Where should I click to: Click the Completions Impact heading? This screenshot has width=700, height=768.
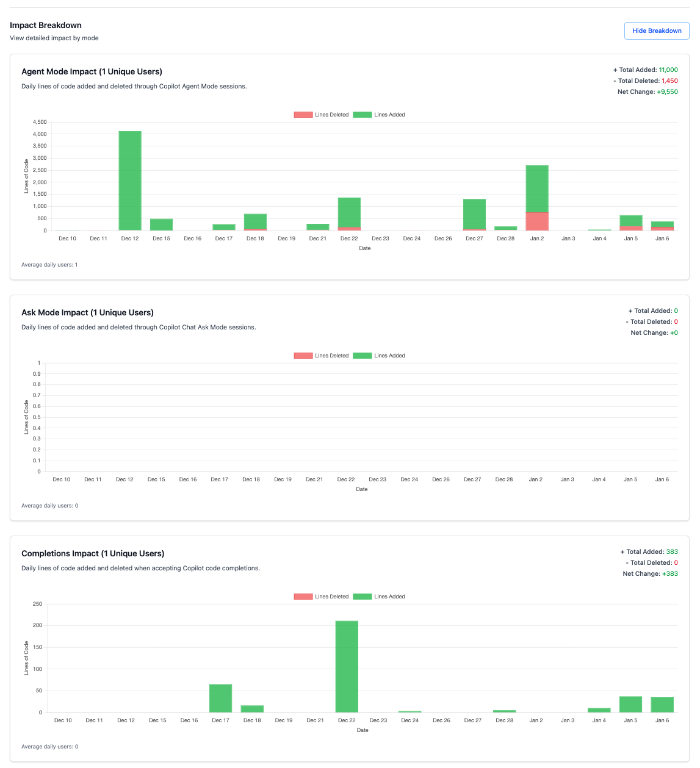93,553
